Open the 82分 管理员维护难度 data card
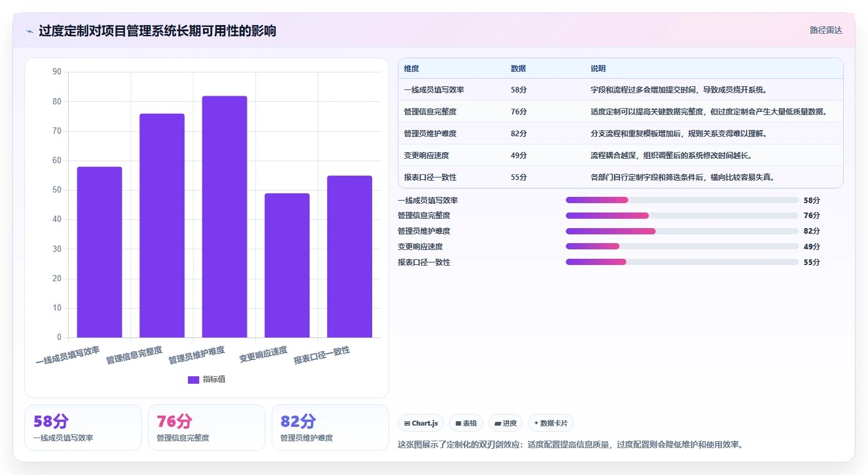 [330, 427]
